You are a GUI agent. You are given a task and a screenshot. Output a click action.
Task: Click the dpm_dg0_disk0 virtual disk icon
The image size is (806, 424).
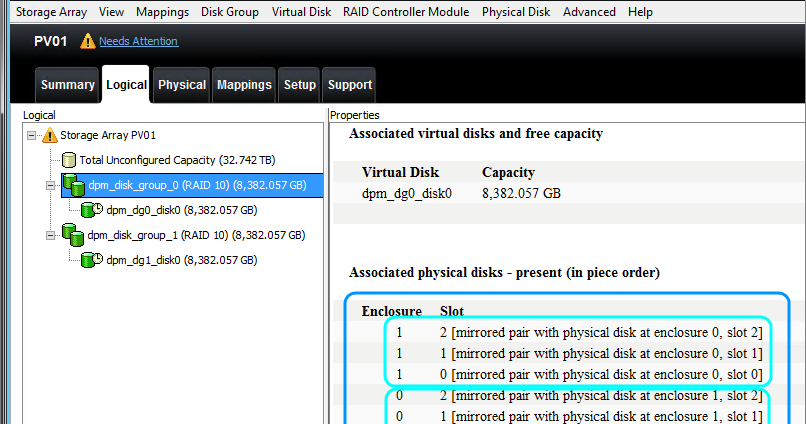point(92,210)
